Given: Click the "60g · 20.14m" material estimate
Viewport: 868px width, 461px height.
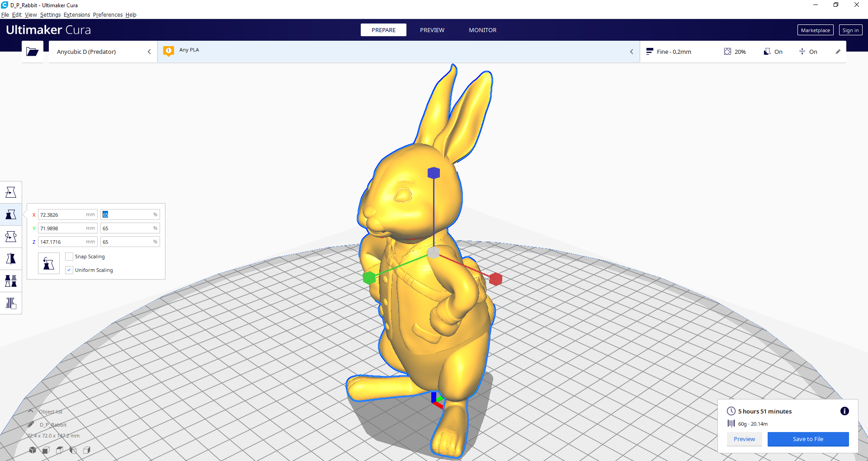Looking at the screenshot, I should click(753, 424).
